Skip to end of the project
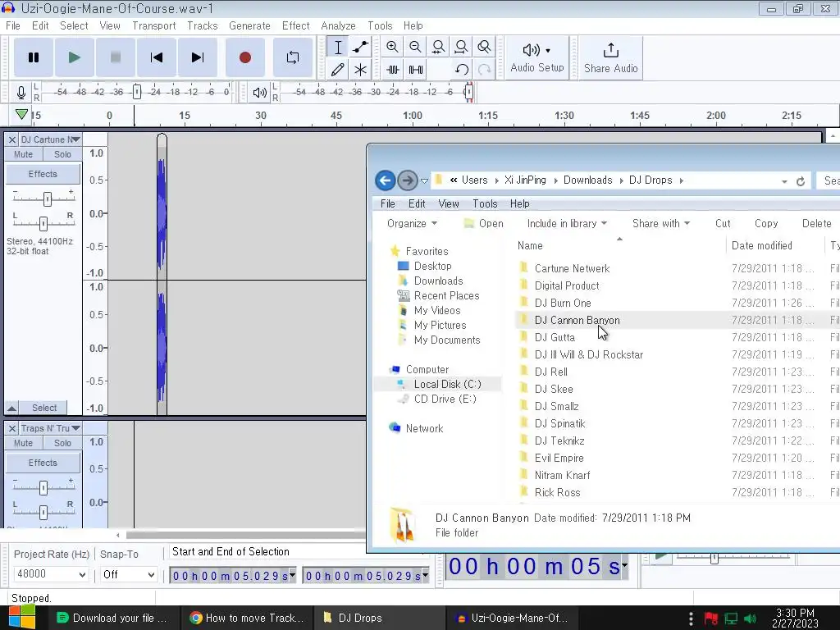The width and height of the screenshot is (840, 630). coord(197,57)
